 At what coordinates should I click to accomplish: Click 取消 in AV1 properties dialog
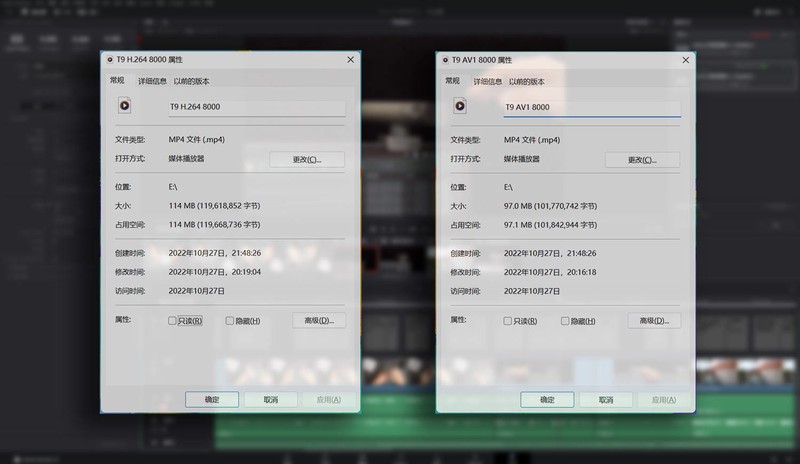(606, 400)
